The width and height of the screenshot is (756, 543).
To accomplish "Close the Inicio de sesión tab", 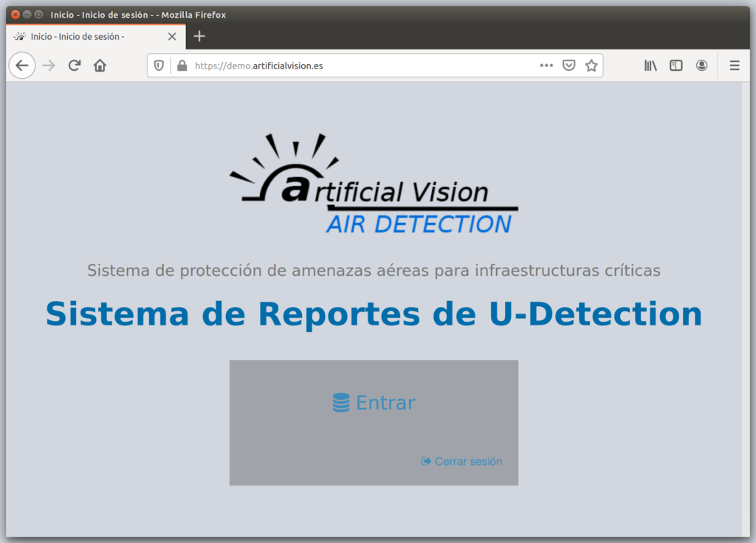I will (x=172, y=37).
